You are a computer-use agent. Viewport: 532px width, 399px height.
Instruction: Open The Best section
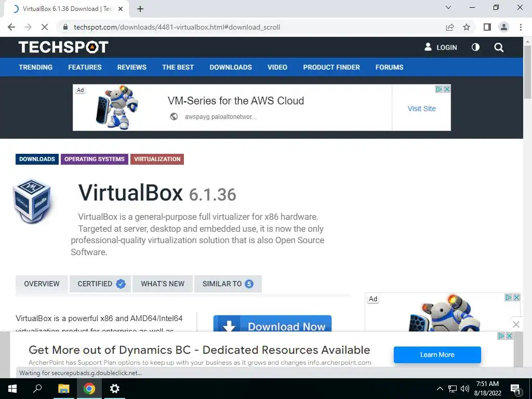(178, 67)
